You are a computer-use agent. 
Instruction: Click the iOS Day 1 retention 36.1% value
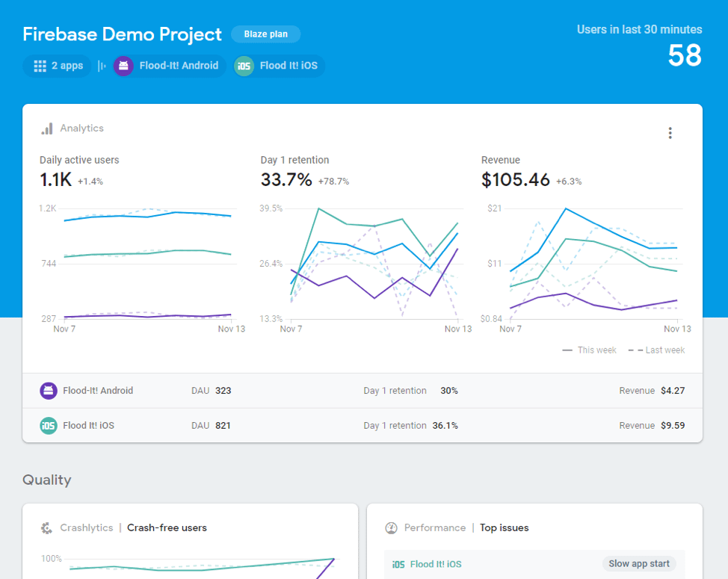pyautogui.click(x=445, y=425)
